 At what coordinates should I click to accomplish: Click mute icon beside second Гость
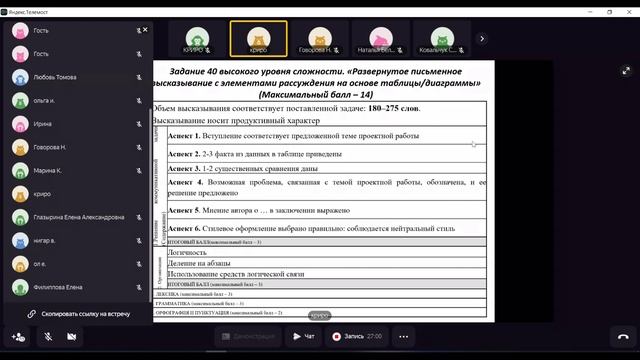point(139,54)
